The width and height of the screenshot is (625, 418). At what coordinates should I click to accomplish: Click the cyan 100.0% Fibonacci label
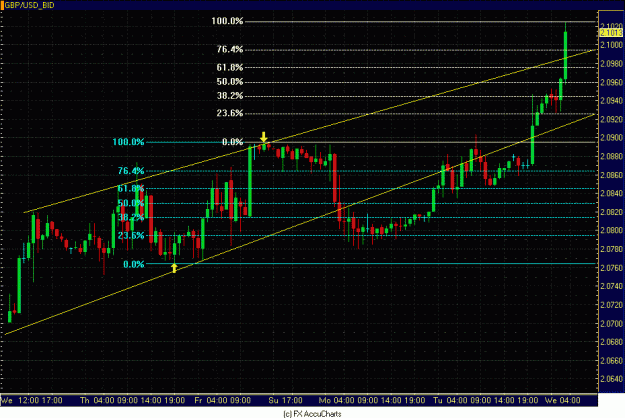pyautogui.click(x=128, y=142)
